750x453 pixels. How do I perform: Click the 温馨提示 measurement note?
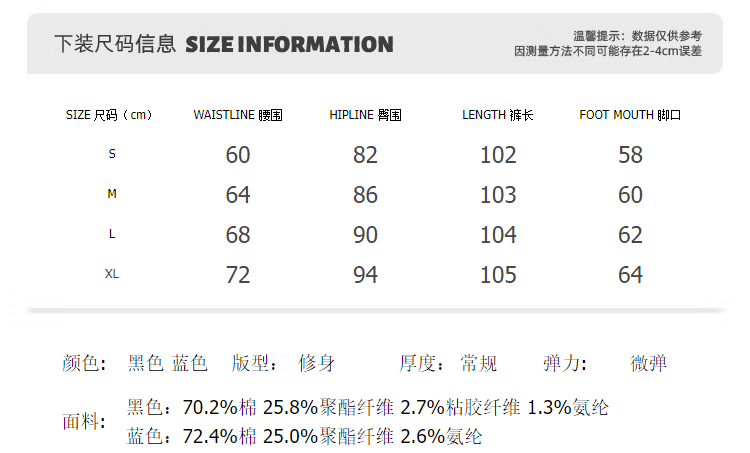coord(608,43)
